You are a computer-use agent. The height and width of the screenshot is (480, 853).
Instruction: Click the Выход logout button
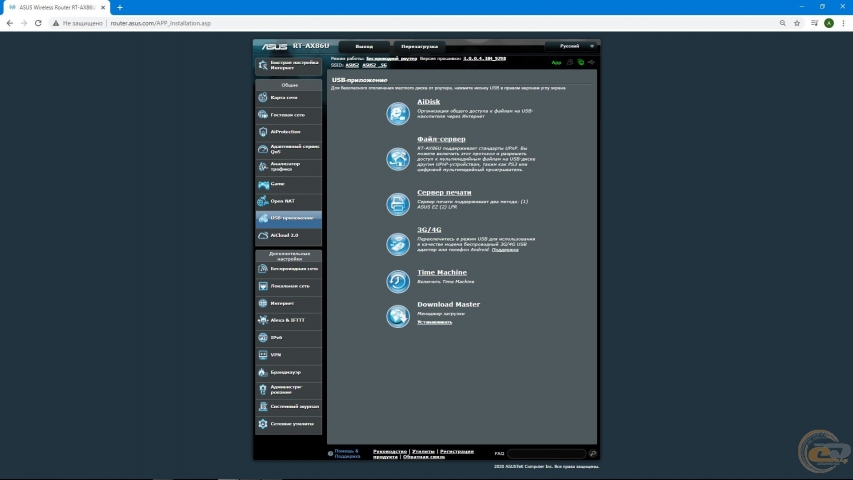click(364, 47)
